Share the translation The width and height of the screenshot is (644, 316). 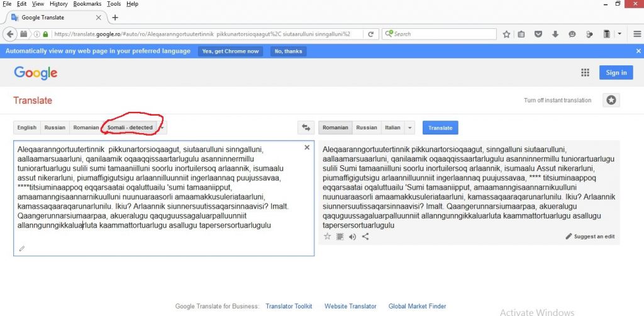tap(365, 236)
